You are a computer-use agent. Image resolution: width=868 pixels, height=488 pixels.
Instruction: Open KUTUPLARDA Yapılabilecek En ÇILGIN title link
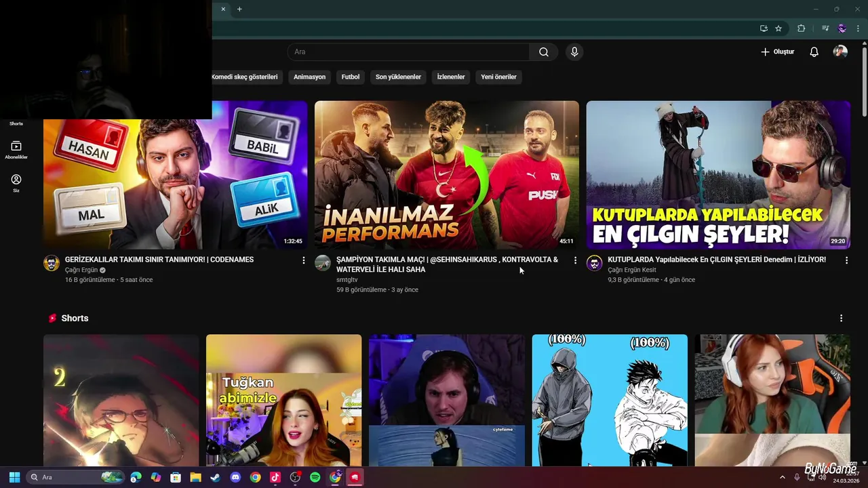tap(717, 260)
